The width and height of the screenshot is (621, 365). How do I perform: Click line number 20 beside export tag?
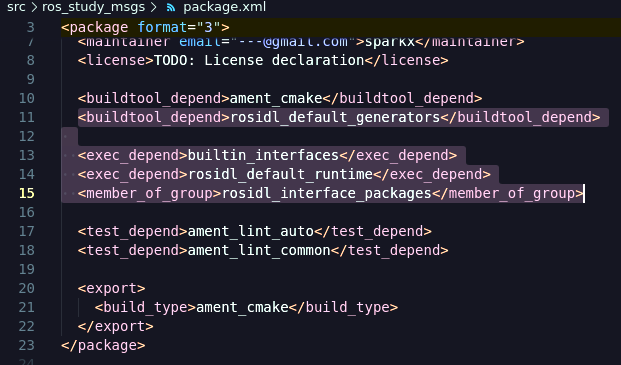tap(27, 288)
